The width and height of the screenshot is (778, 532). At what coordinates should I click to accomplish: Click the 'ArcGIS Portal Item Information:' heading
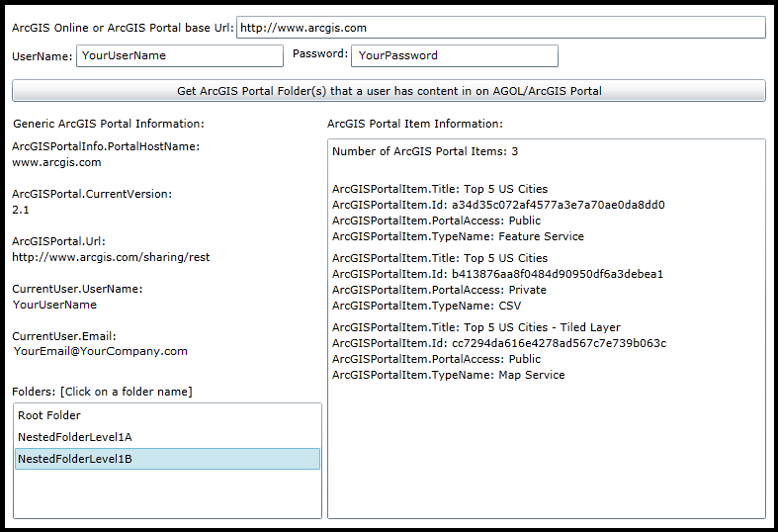tap(415, 124)
